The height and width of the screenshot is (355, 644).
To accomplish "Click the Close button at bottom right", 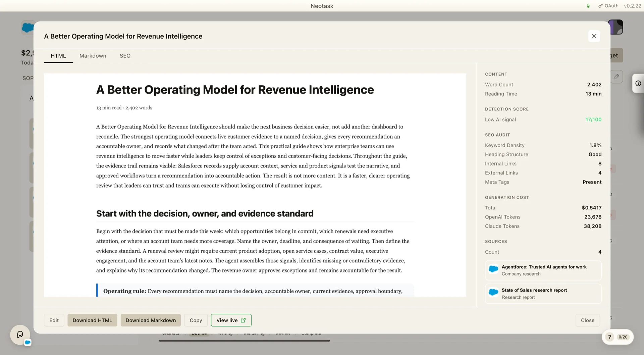I will pyautogui.click(x=588, y=320).
